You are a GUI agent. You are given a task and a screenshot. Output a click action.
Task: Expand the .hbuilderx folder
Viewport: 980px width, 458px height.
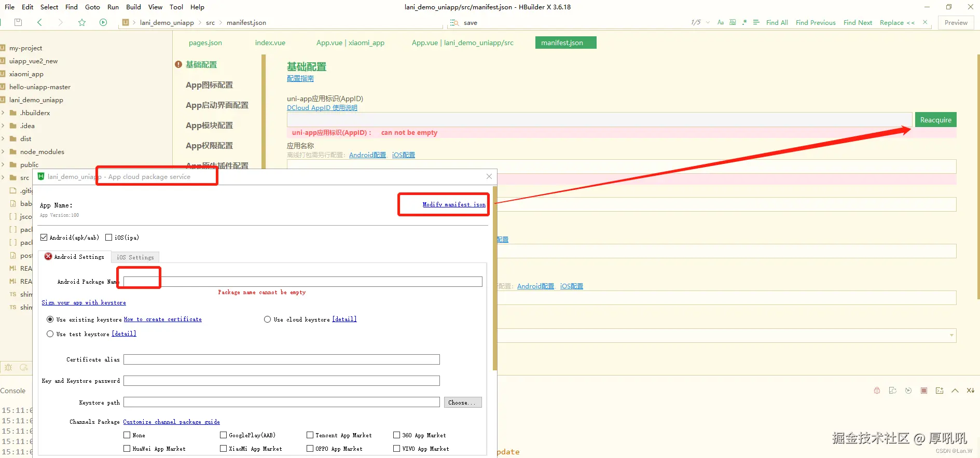3,113
